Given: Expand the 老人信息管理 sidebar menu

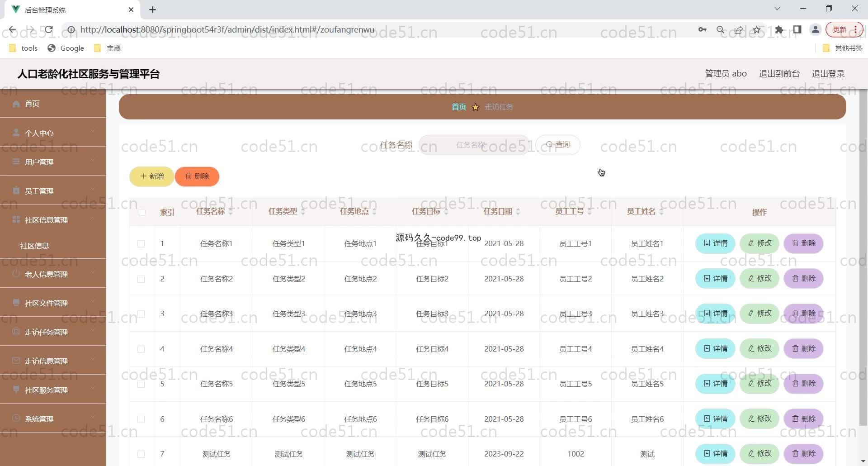Looking at the screenshot, I should pos(53,274).
